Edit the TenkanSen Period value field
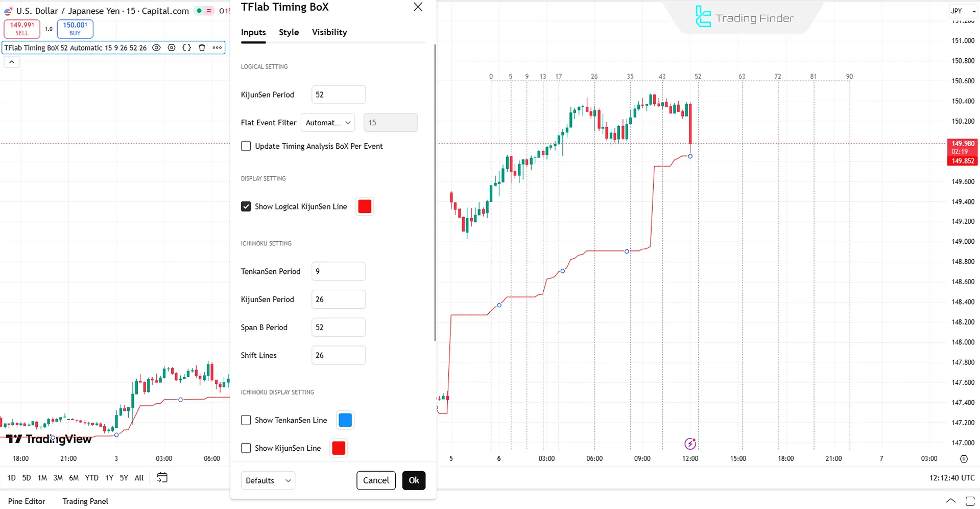The image size is (980, 509). click(x=338, y=271)
